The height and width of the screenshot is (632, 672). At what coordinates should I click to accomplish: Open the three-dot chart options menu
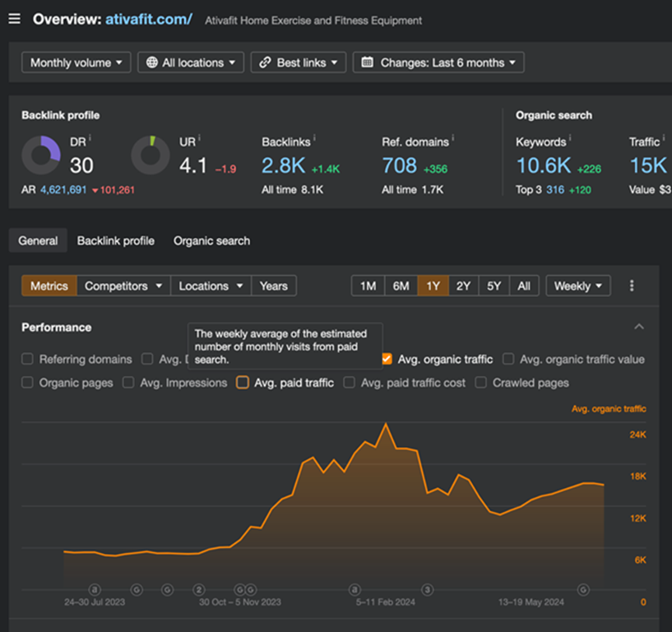click(632, 286)
